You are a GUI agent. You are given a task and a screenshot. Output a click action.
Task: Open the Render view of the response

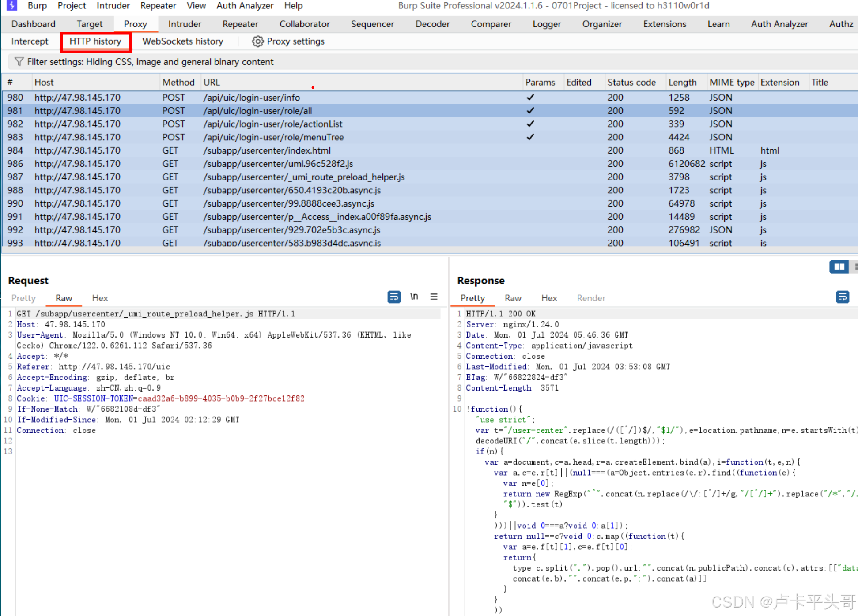pos(590,298)
